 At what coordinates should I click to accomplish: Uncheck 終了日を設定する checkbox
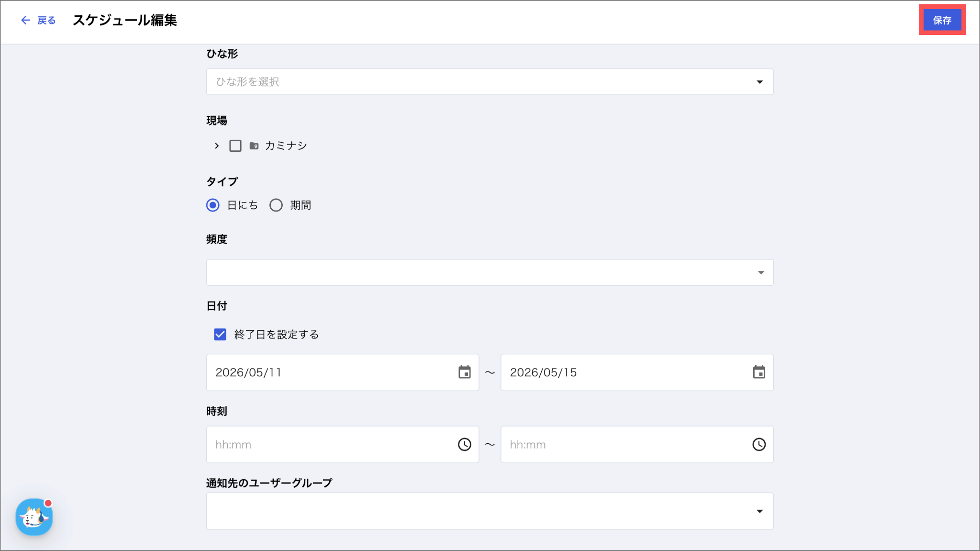point(220,334)
